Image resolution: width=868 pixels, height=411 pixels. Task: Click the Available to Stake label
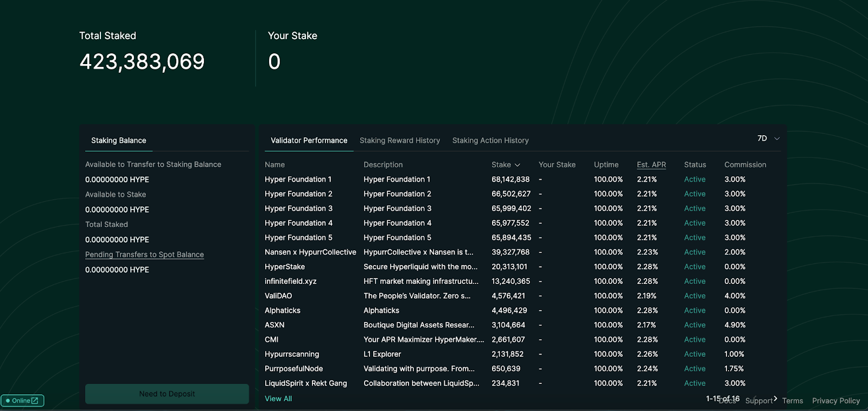(116, 194)
